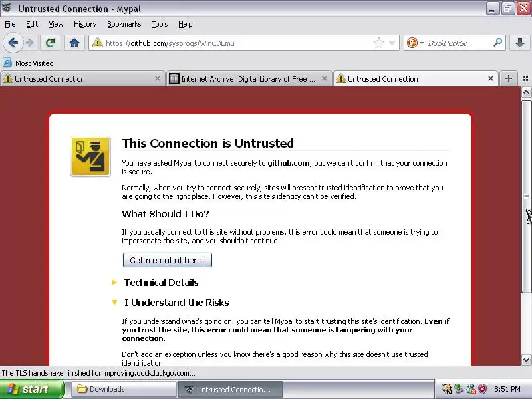Click the bold github.com text in warning
The height and width of the screenshot is (399, 532).
[x=289, y=163]
